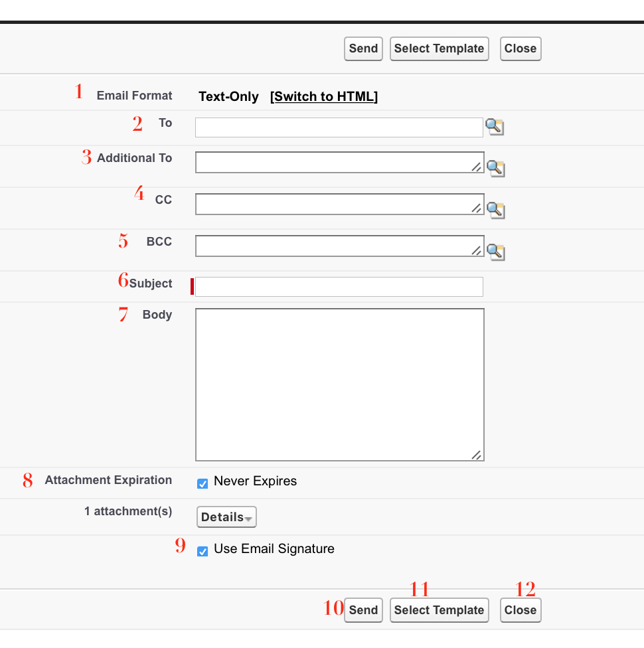644x648 pixels.
Task: Click the Text-Only format text
Action: (228, 96)
